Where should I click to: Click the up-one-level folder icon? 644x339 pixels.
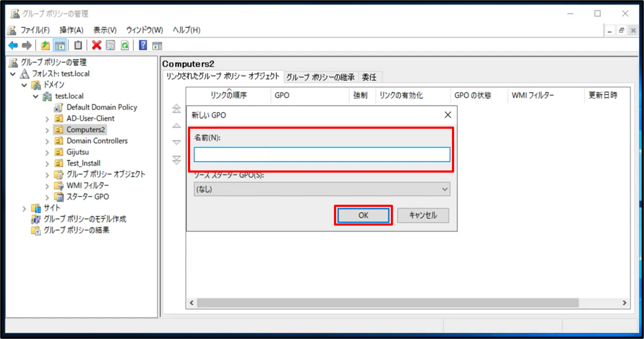[45, 46]
